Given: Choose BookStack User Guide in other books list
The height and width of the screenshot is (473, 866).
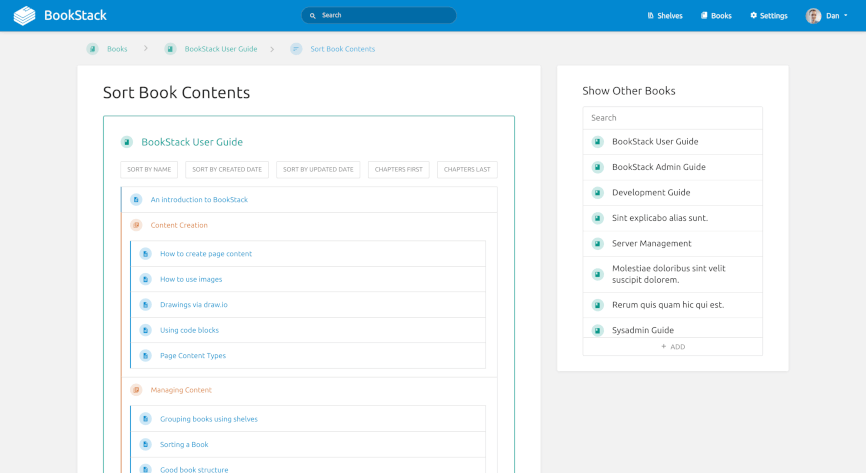Looking at the screenshot, I should (672, 142).
